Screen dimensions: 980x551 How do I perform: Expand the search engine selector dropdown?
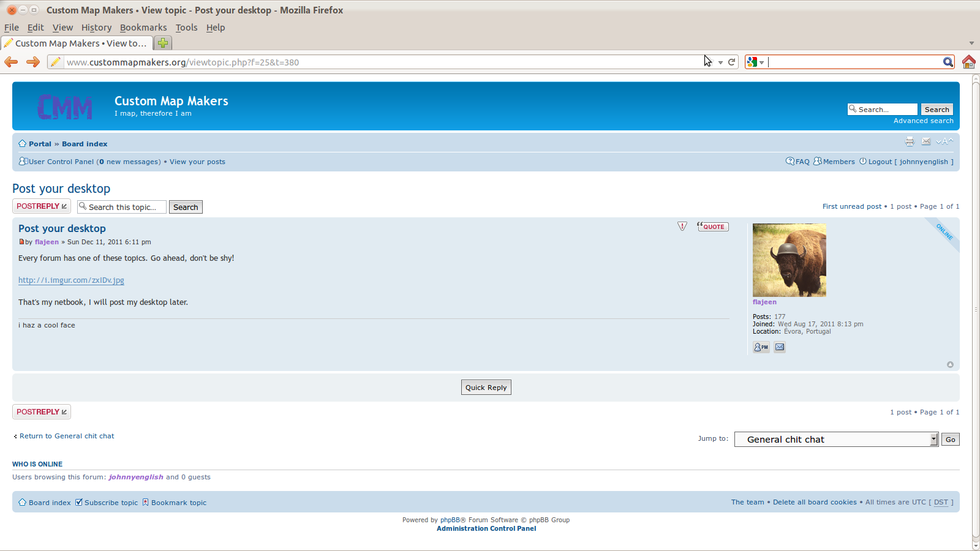click(756, 62)
